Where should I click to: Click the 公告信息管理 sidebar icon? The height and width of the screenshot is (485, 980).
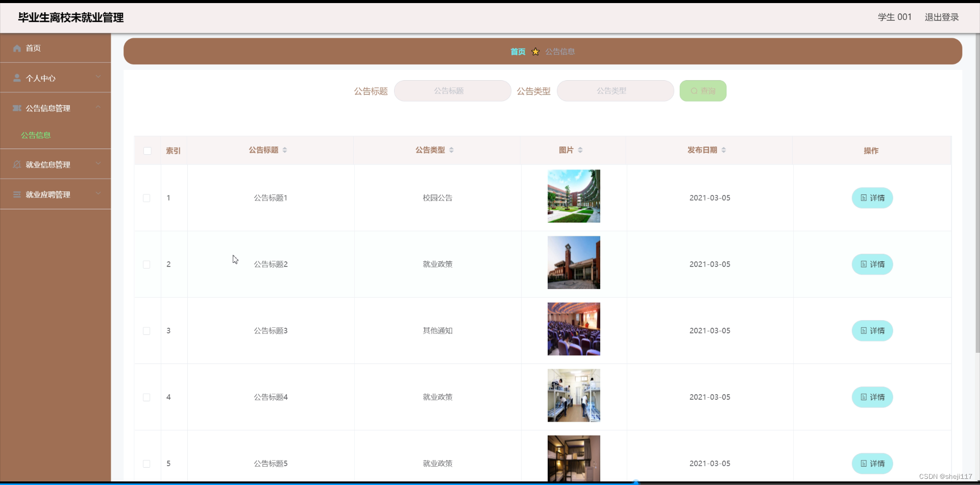point(16,108)
